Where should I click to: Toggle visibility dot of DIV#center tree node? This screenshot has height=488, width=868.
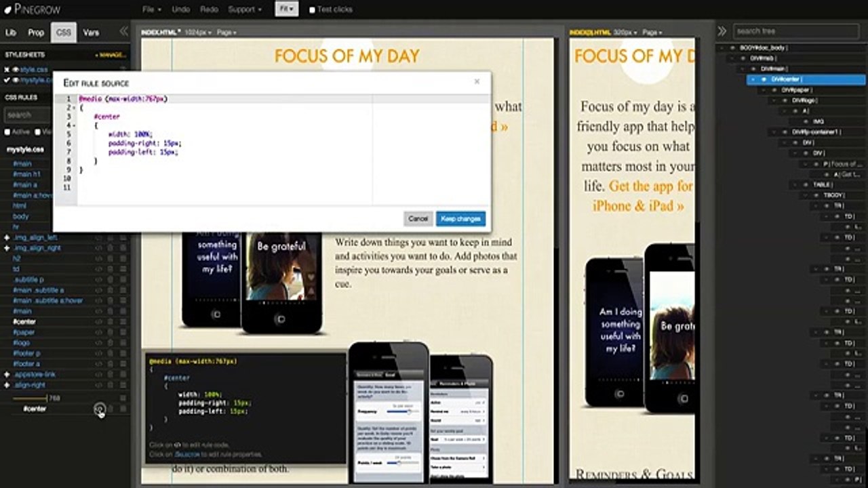coord(764,79)
